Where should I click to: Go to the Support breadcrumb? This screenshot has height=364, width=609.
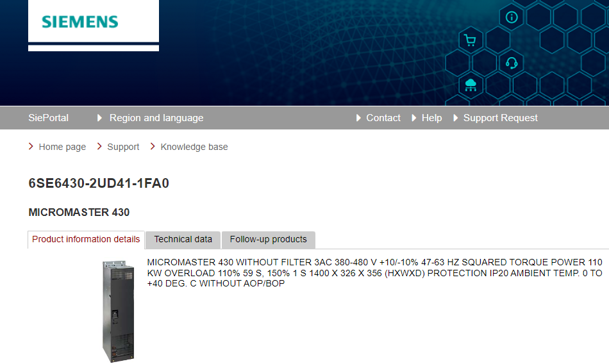pos(123,147)
